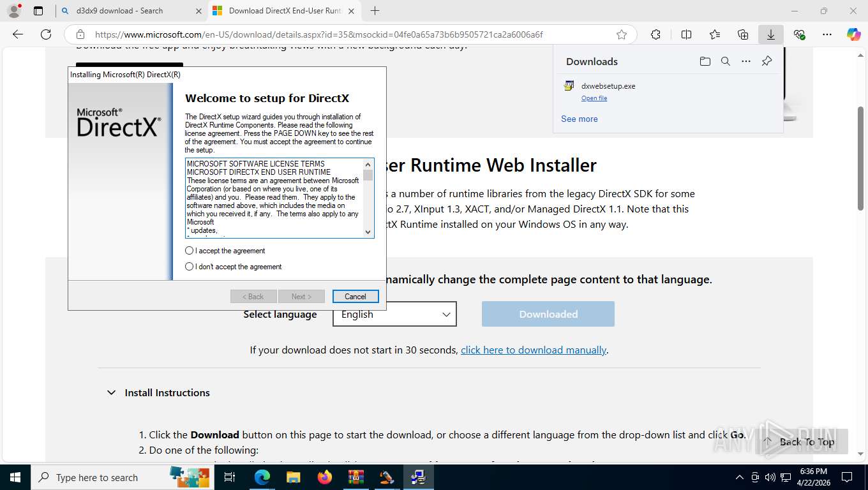The height and width of the screenshot is (490, 868).
Task: Click the DirectX setup taskbar icon
Action: 418,477
